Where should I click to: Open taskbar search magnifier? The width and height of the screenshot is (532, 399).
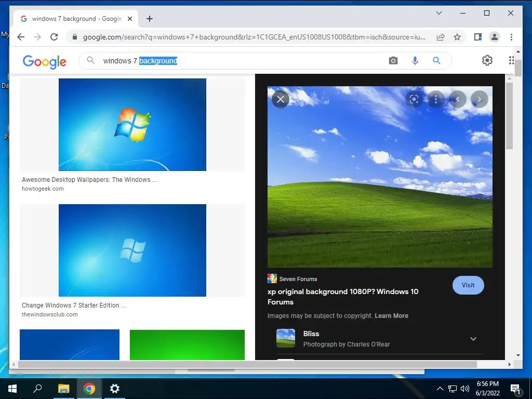point(37,389)
